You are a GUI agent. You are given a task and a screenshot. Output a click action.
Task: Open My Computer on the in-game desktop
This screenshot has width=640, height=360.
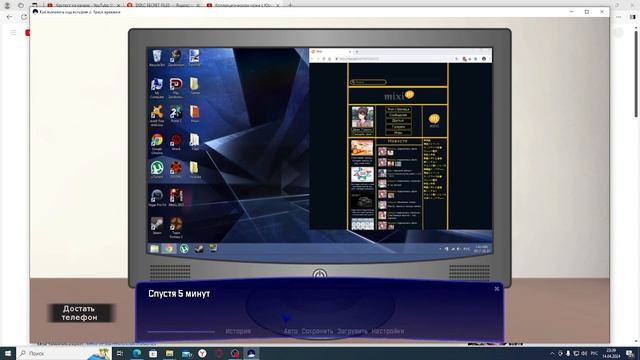(x=157, y=88)
